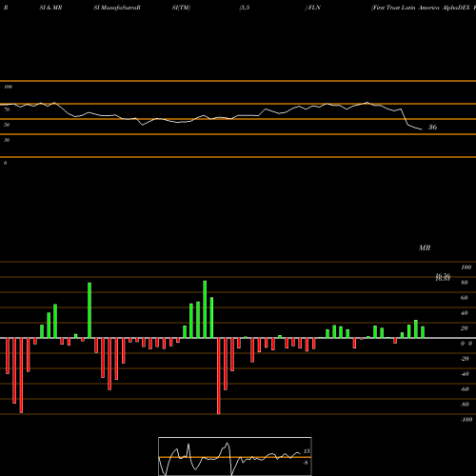
Task: Click the '-80' label on MR axis
Action: [x=465, y=405]
